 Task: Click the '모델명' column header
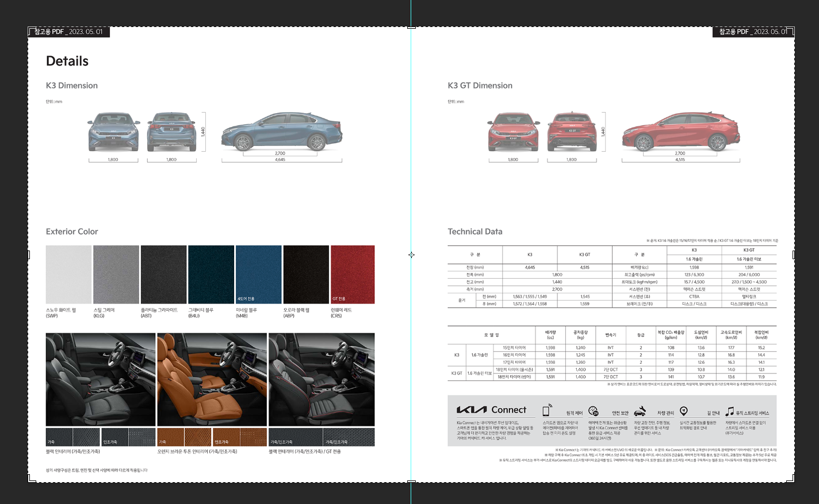pos(491,334)
